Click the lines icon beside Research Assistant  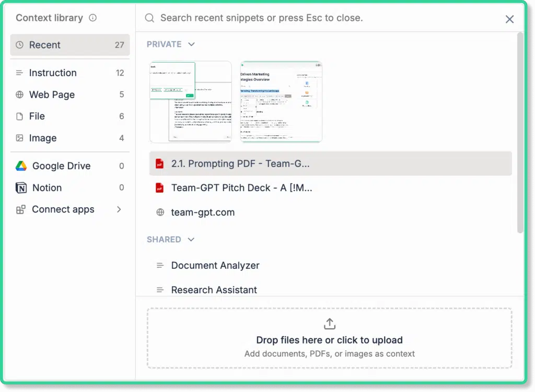160,290
